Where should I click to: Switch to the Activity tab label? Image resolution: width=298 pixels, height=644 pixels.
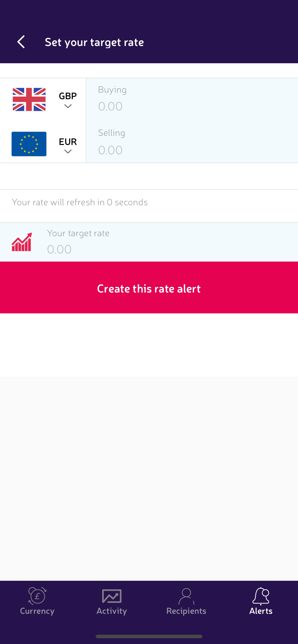(x=112, y=611)
